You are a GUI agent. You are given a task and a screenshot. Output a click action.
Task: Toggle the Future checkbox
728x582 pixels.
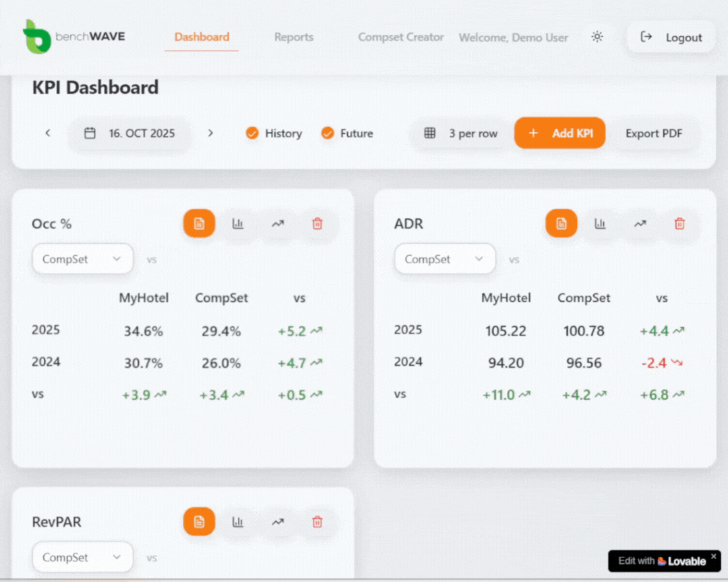pyautogui.click(x=328, y=133)
